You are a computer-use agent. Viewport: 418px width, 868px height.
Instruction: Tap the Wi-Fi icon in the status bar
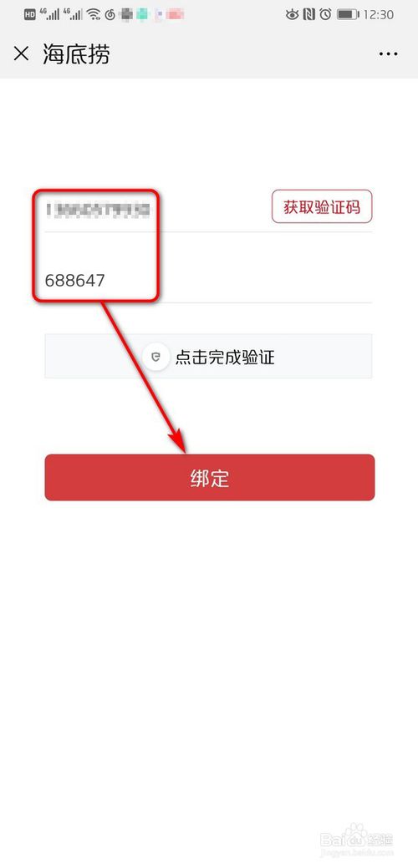coord(94,15)
